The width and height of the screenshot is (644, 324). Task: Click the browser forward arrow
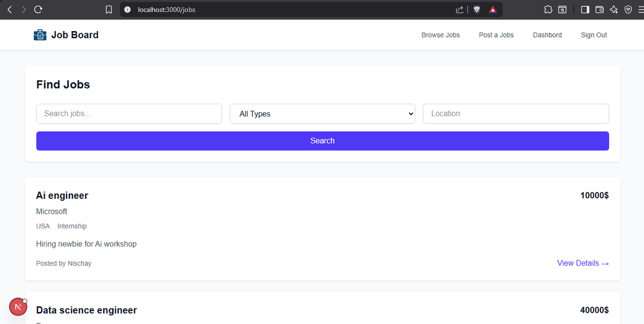pos(24,9)
